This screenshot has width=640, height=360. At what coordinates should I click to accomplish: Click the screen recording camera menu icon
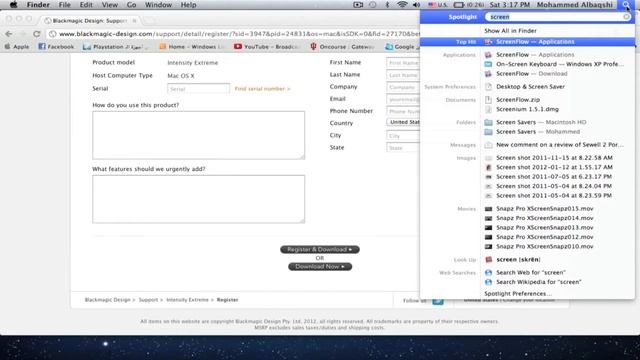point(358,5)
